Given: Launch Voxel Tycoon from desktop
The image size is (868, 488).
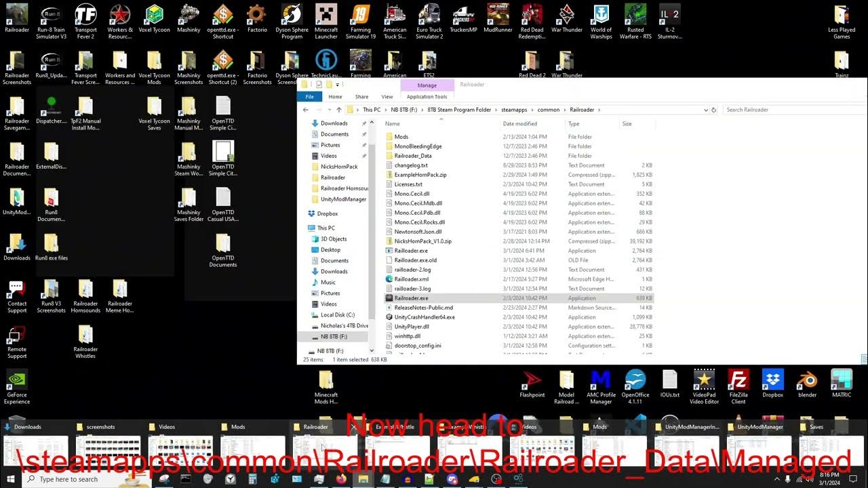Looking at the screenshot, I should (154, 18).
